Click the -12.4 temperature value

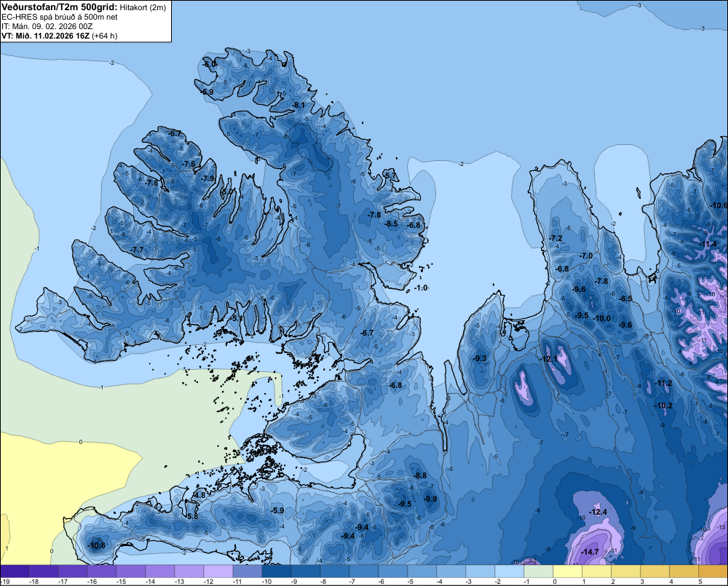598,512
